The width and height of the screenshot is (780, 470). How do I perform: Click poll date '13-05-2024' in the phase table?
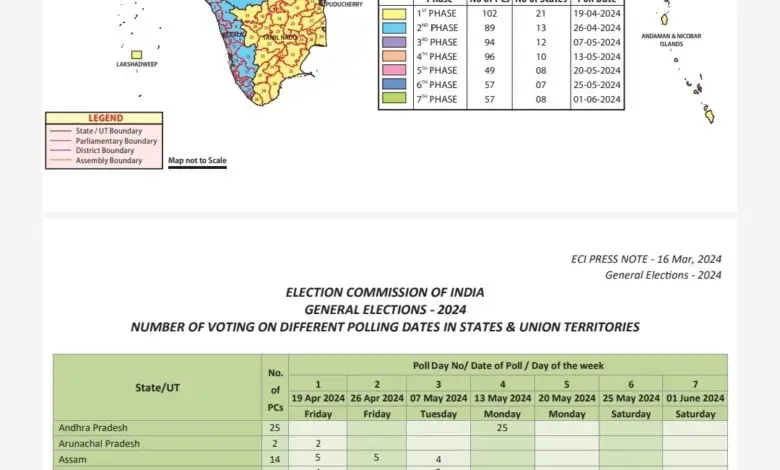tap(597, 57)
